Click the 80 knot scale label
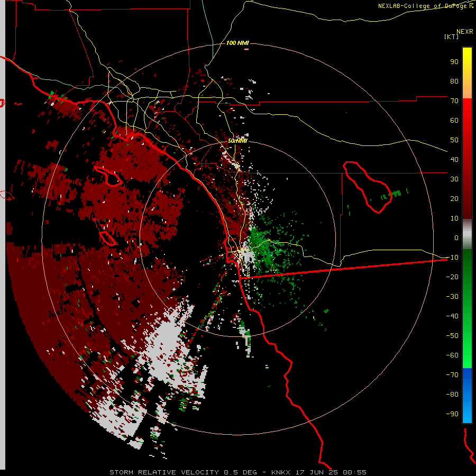Image resolution: width=476 pixels, height=476 pixels. 454,81
